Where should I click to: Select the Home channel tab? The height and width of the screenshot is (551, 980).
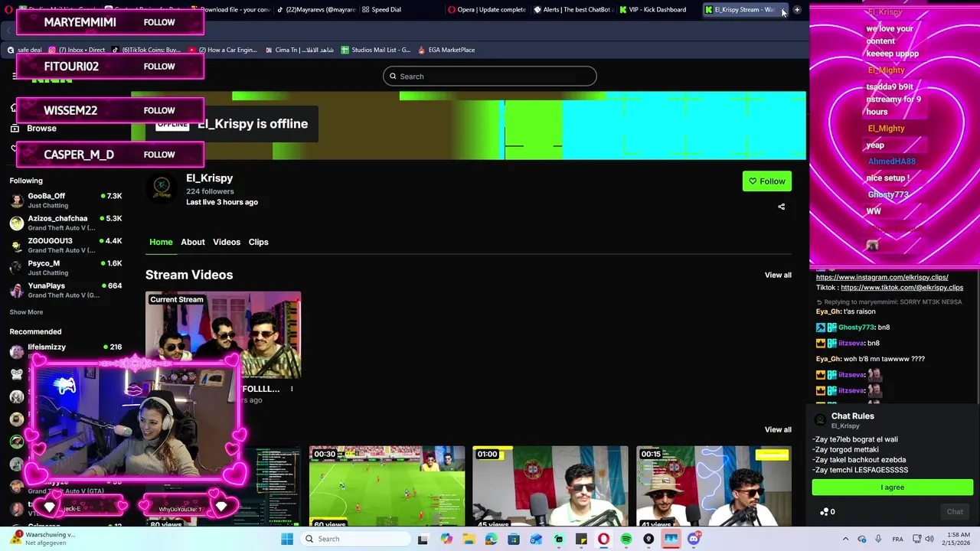161,242
